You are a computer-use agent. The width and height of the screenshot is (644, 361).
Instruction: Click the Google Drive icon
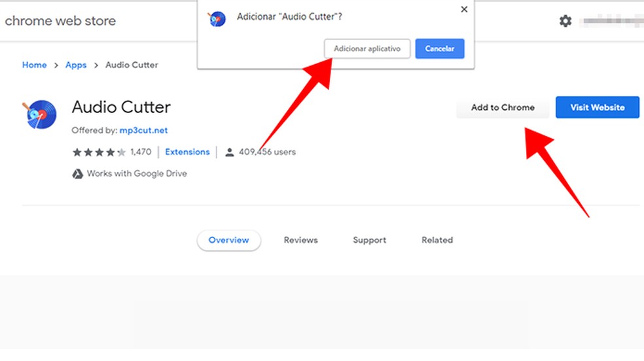[78, 174]
